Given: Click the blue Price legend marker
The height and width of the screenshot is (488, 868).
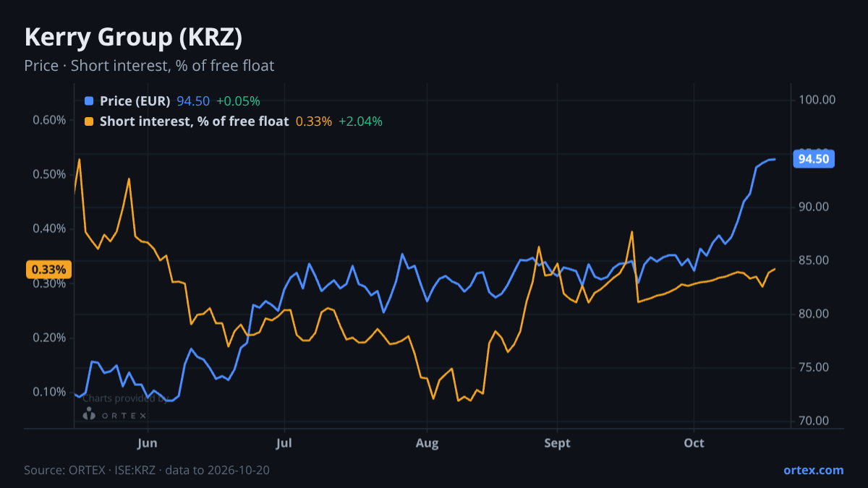Looking at the screenshot, I should 89,101.
